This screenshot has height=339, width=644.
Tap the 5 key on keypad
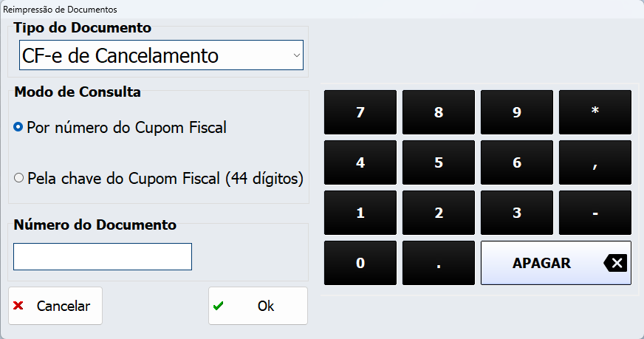[x=439, y=163]
